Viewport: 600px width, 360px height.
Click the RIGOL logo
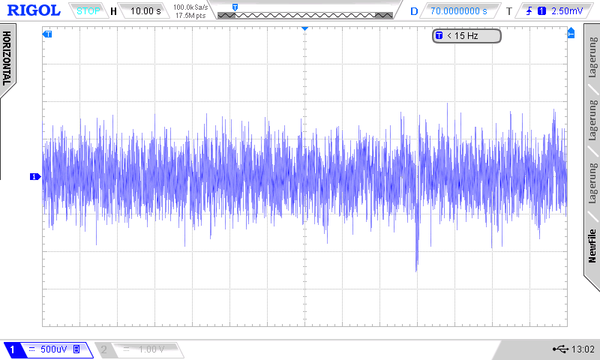point(34,10)
